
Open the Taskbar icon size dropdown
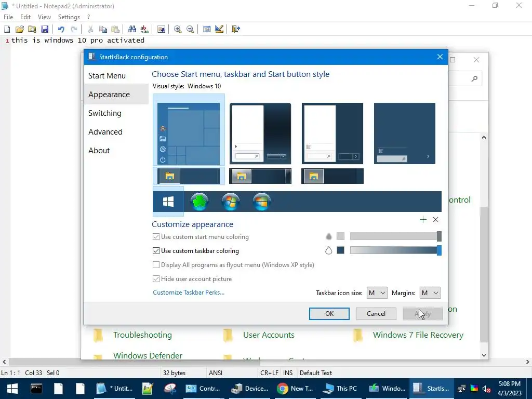377,293
